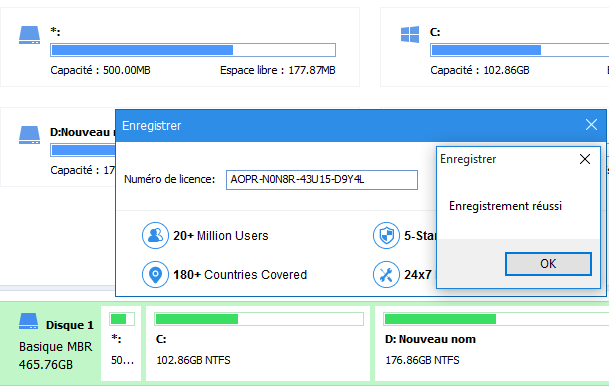Click Capacité : 102.86GB text
Image resolution: width=609 pixels, height=391 pixels.
click(480, 70)
